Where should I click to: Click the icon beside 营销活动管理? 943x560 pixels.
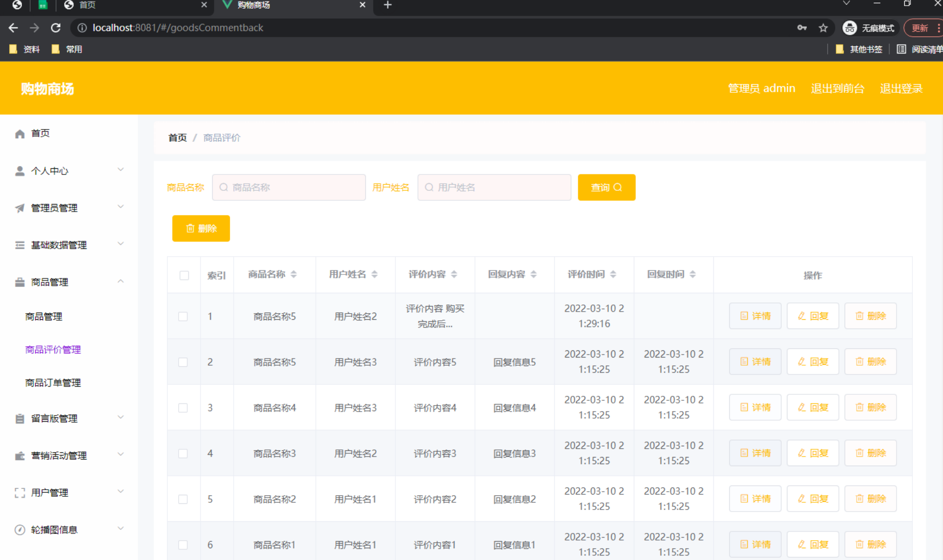click(20, 456)
